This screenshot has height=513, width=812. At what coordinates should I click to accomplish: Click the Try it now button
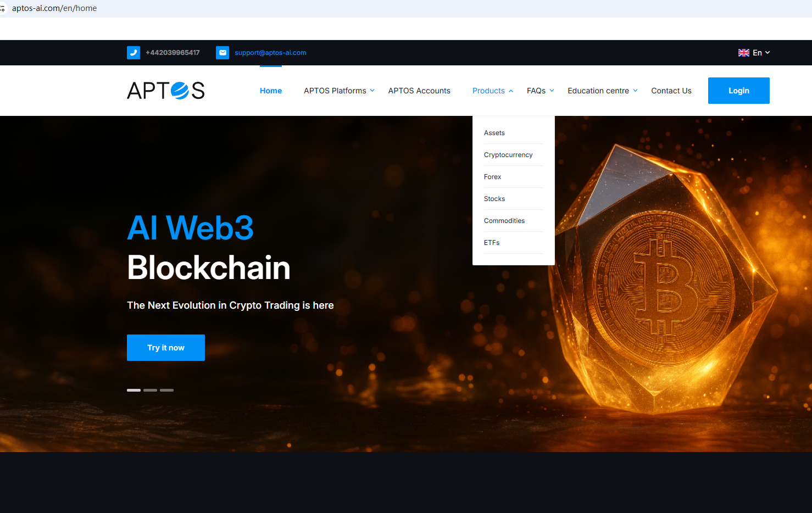click(166, 348)
